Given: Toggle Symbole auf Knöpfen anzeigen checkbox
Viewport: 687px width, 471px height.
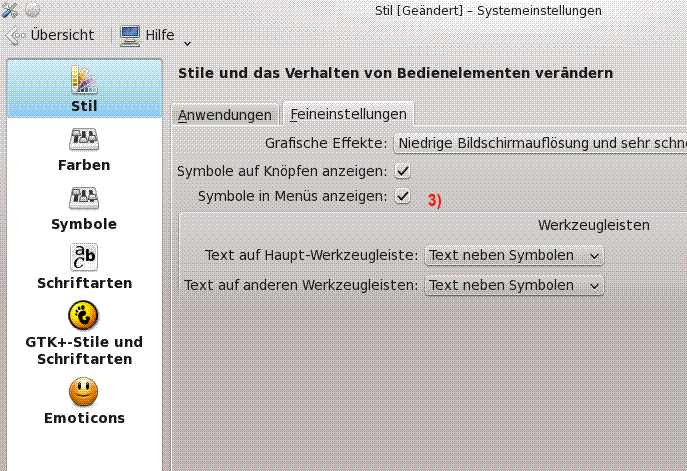Looking at the screenshot, I should pyautogui.click(x=403, y=171).
